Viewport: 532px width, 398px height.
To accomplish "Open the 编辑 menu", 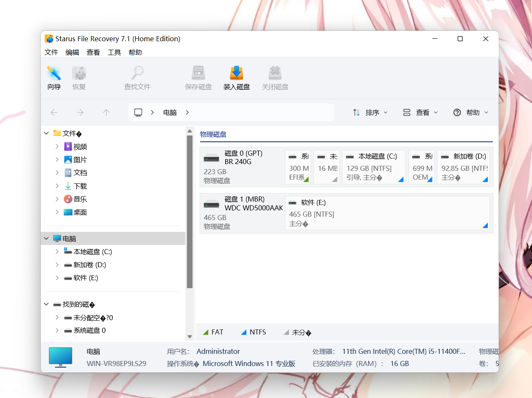I will point(72,52).
